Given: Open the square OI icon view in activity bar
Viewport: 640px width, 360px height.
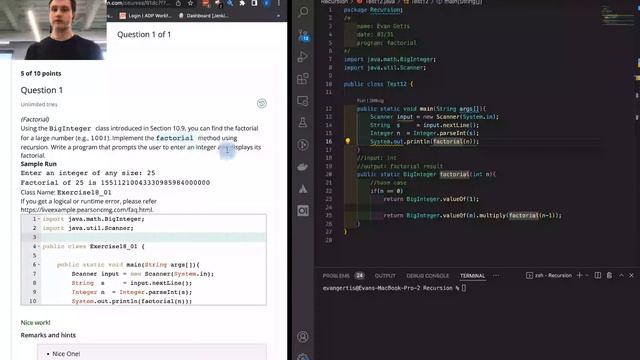Looking at the screenshot, I should tap(303, 211).
